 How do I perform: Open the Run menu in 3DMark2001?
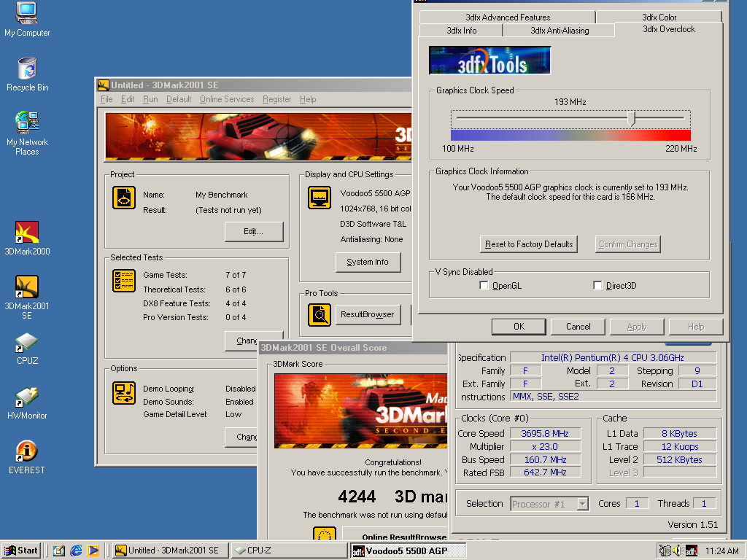(150, 99)
